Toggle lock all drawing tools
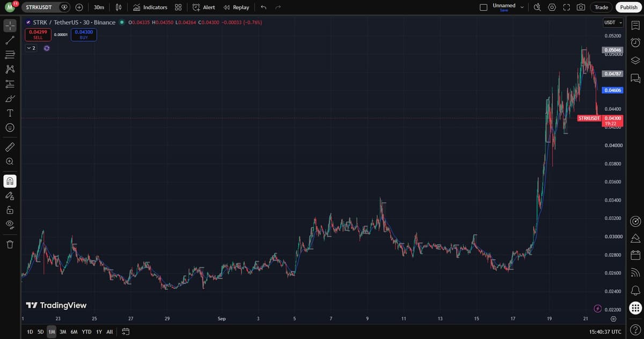The width and height of the screenshot is (644, 339). (x=10, y=210)
